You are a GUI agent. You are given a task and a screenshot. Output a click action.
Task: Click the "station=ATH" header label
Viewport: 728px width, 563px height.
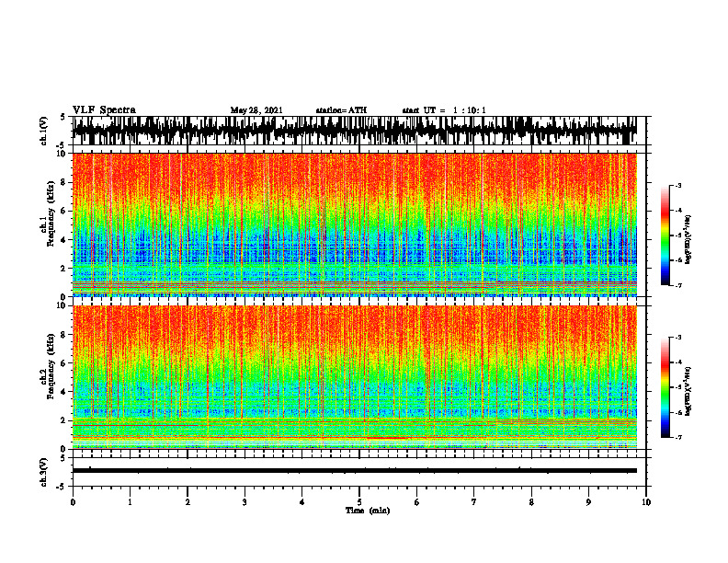point(341,110)
